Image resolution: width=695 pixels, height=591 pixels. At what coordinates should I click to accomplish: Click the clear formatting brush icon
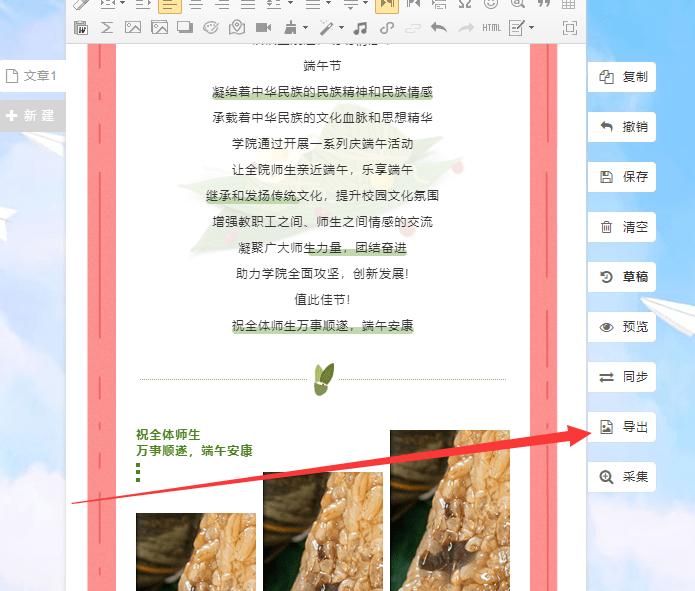pyautogui.click(x=291, y=28)
